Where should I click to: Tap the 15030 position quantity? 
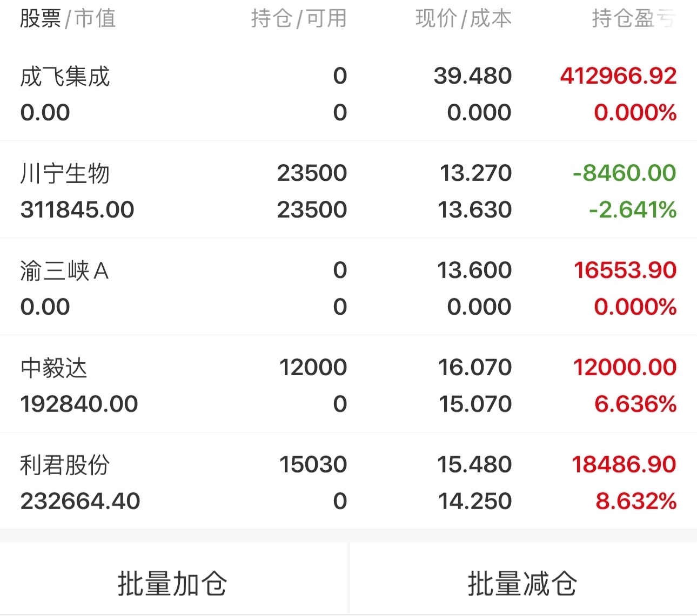[313, 465]
